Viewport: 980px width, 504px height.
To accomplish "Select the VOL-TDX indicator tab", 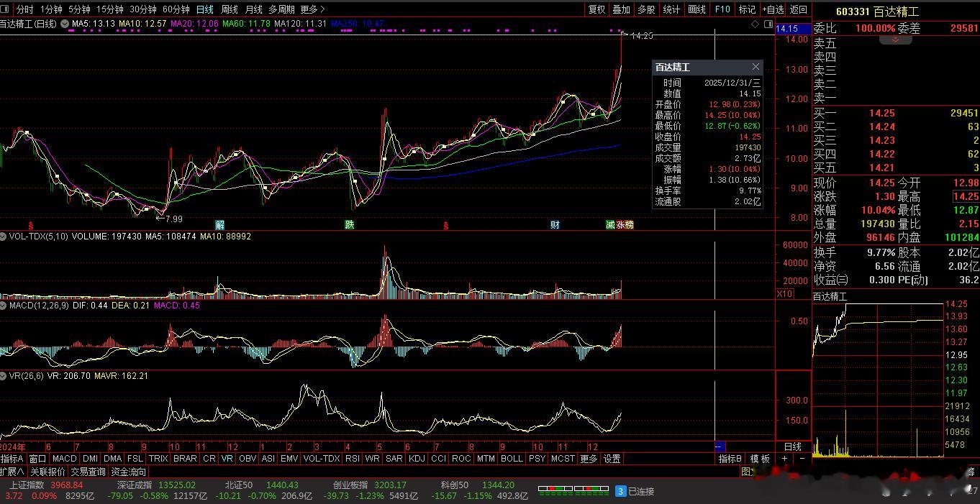I will (322, 459).
